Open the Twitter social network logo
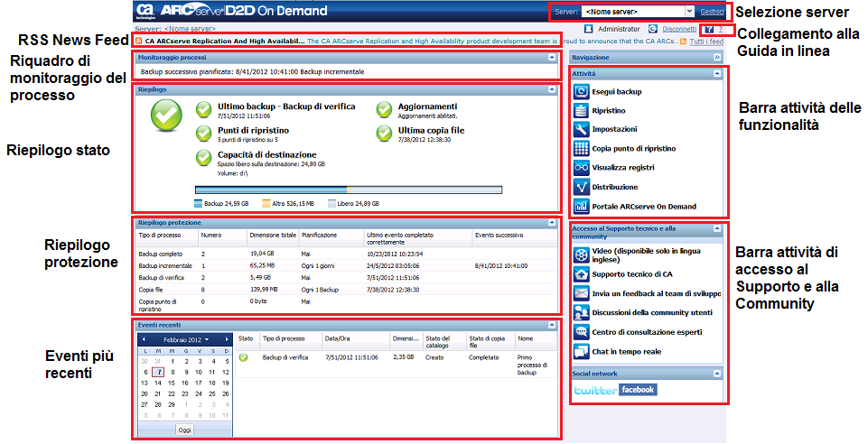 pos(594,390)
